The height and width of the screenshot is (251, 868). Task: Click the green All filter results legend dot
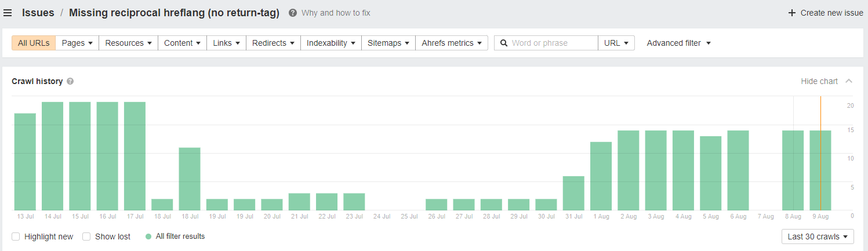pyautogui.click(x=148, y=237)
